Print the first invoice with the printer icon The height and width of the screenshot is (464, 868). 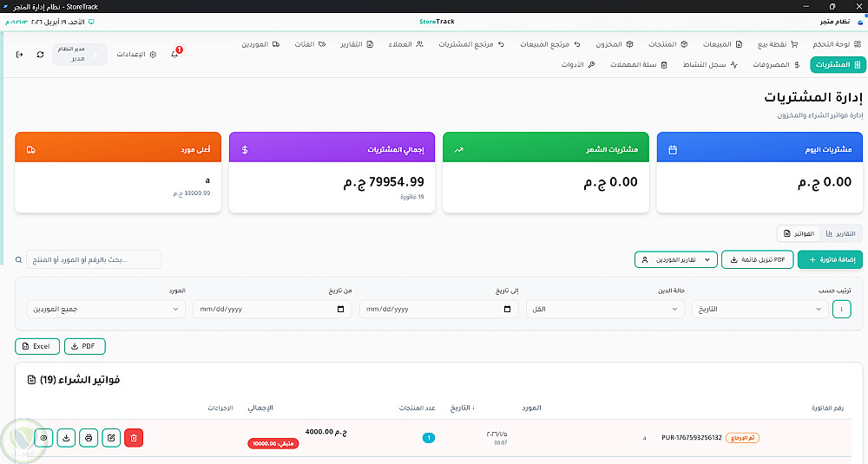(89, 438)
